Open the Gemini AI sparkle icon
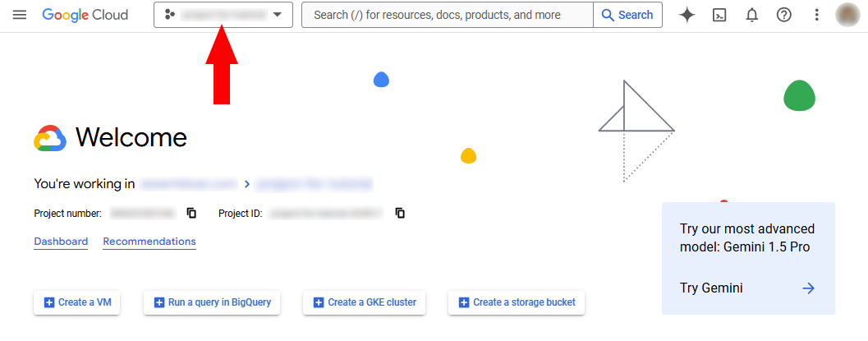Image resolution: width=868 pixels, height=341 pixels. pos(687,15)
